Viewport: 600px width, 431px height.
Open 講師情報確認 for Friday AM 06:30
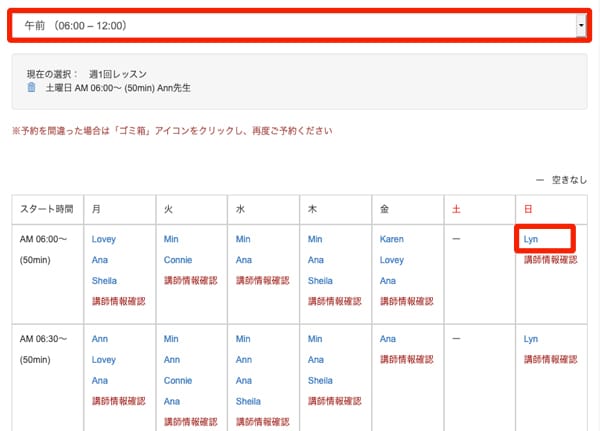pyautogui.click(x=406, y=360)
